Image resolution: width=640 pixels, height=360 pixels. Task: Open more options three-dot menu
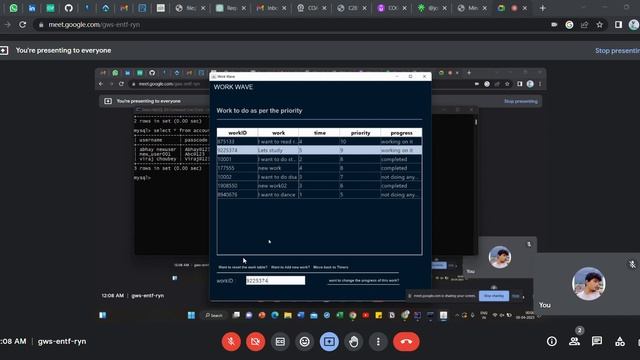pyautogui.click(x=378, y=342)
